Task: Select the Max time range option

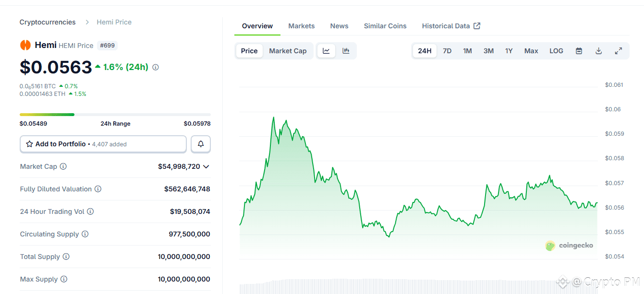Action: (x=531, y=51)
